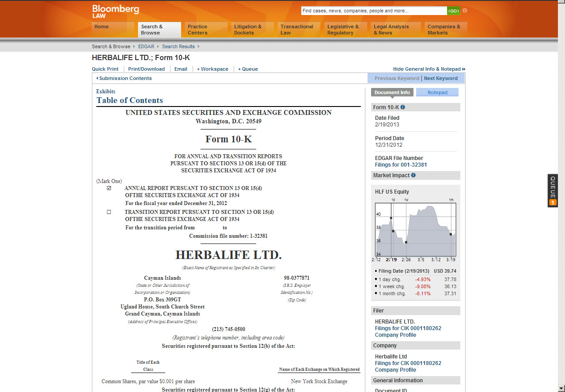Image resolution: width=565 pixels, height=392 pixels.
Task: Hide General Info & Notepad panel
Action: pyautogui.click(x=429, y=69)
